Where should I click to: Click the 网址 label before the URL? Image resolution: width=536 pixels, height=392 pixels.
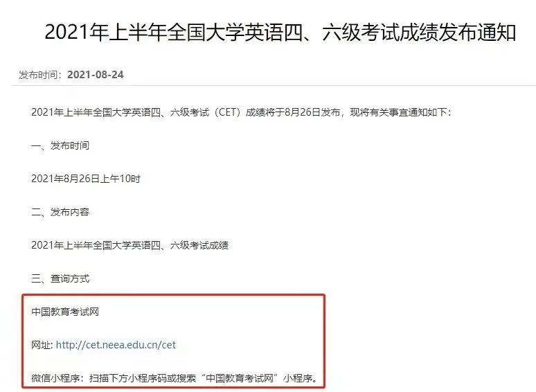pos(41,345)
